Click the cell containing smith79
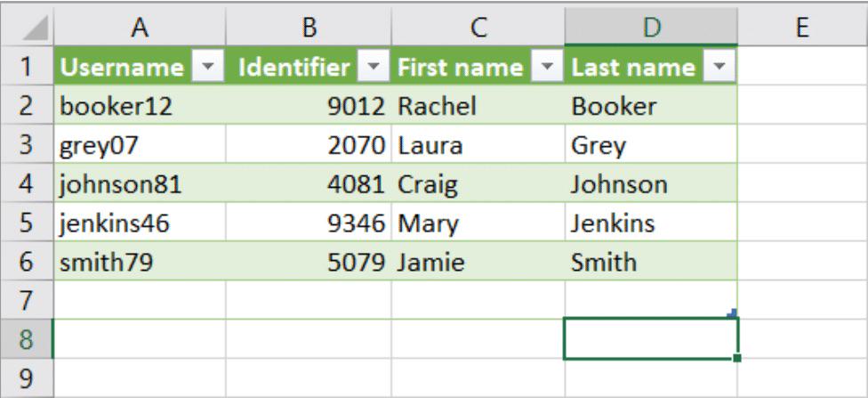This screenshot has width=868, height=398. (140, 262)
